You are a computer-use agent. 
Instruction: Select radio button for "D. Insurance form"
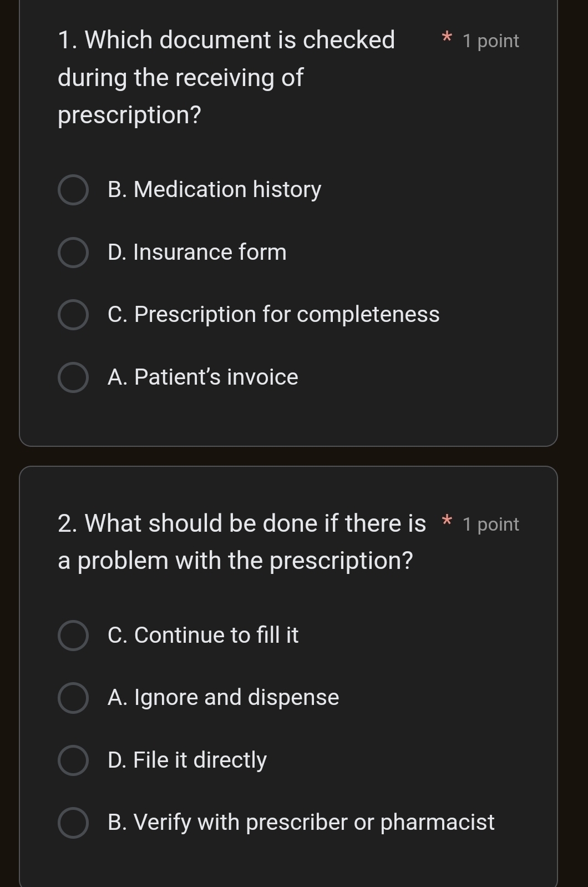pyautogui.click(x=73, y=253)
